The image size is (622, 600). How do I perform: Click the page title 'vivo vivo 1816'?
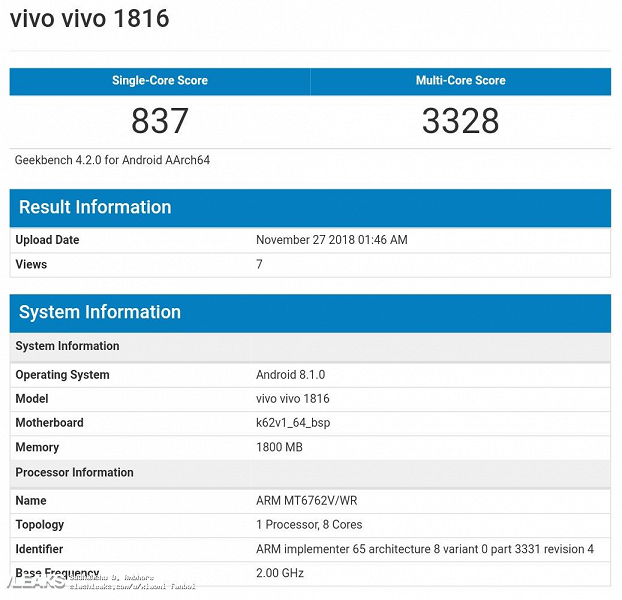(x=90, y=19)
